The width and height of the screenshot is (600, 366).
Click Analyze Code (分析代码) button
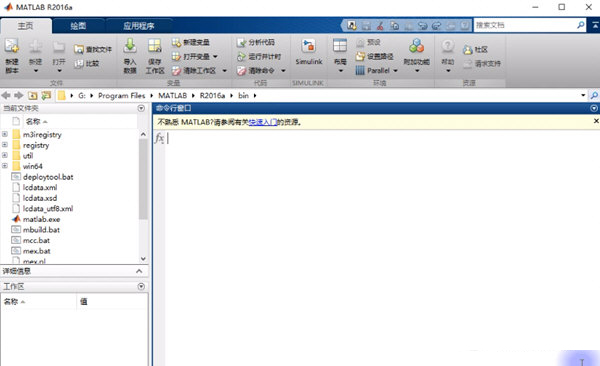click(x=255, y=42)
